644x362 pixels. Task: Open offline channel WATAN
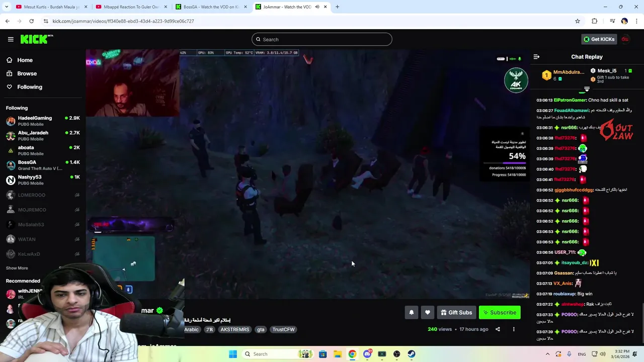[43, 239]
